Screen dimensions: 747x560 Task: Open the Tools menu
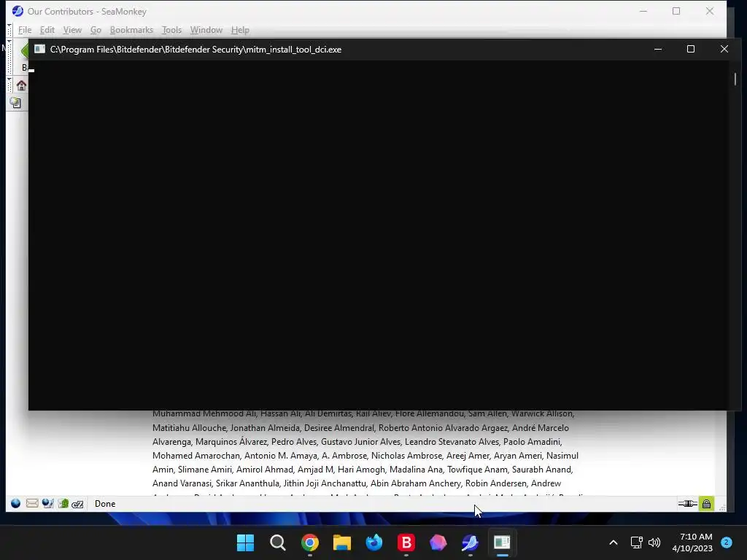pyautogui.click(x=171, y=30)
